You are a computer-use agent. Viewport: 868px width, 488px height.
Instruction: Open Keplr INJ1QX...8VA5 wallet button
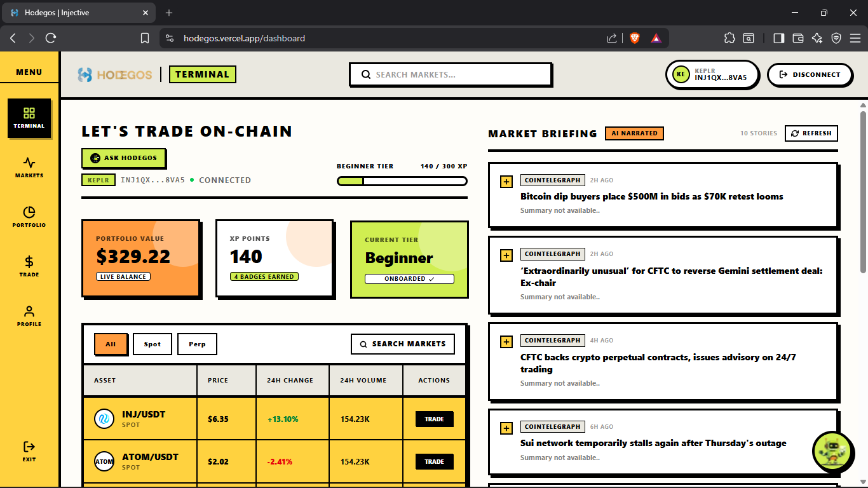pos(712,74)
